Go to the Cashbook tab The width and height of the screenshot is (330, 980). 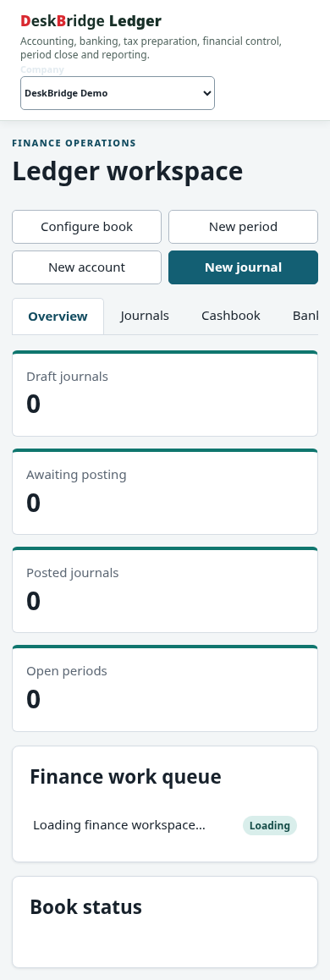(231, 316)
